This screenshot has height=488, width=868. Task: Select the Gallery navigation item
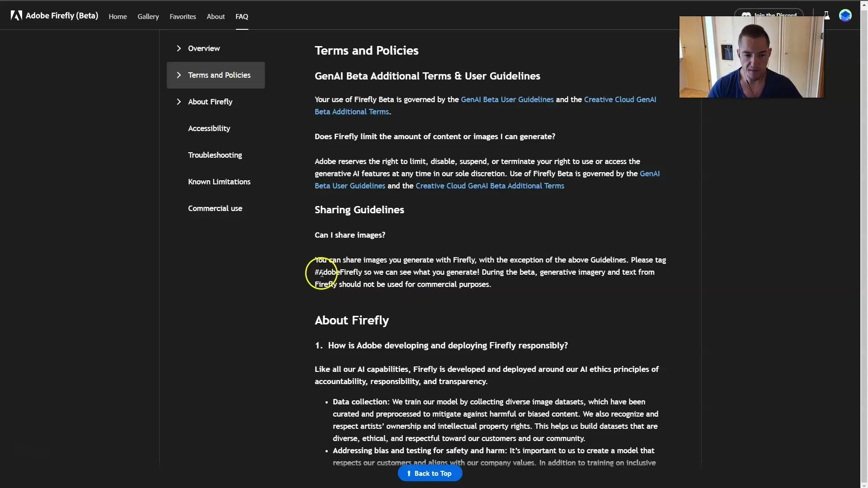click(x=148, y=16)
